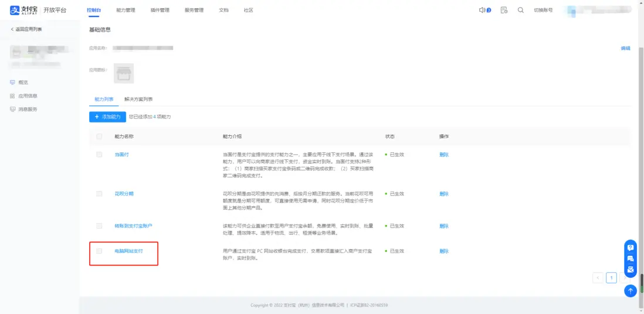This screenshot has height=314, width=644.
Task: Click the 能力名称 column header
Action: click(x=124, y=136)
